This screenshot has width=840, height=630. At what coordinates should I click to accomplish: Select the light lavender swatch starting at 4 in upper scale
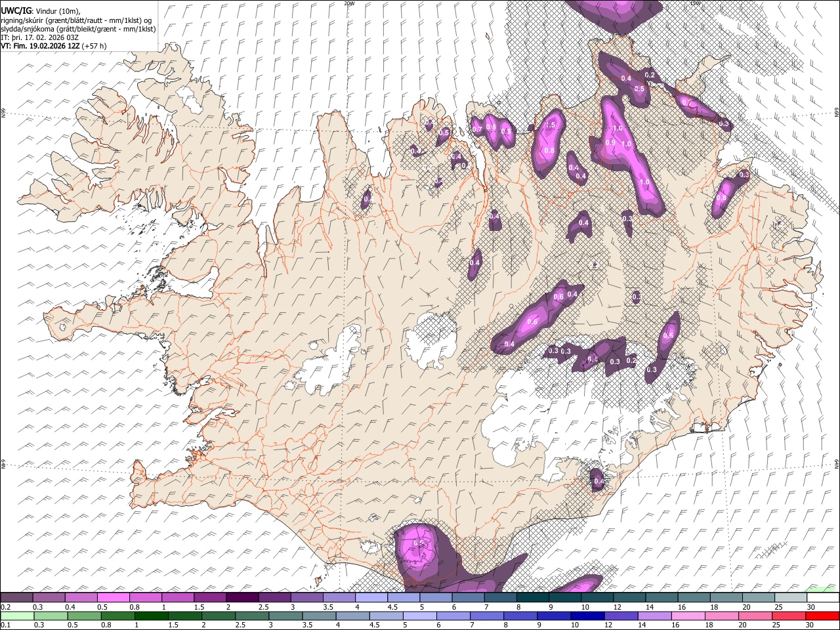coord(371,598)
